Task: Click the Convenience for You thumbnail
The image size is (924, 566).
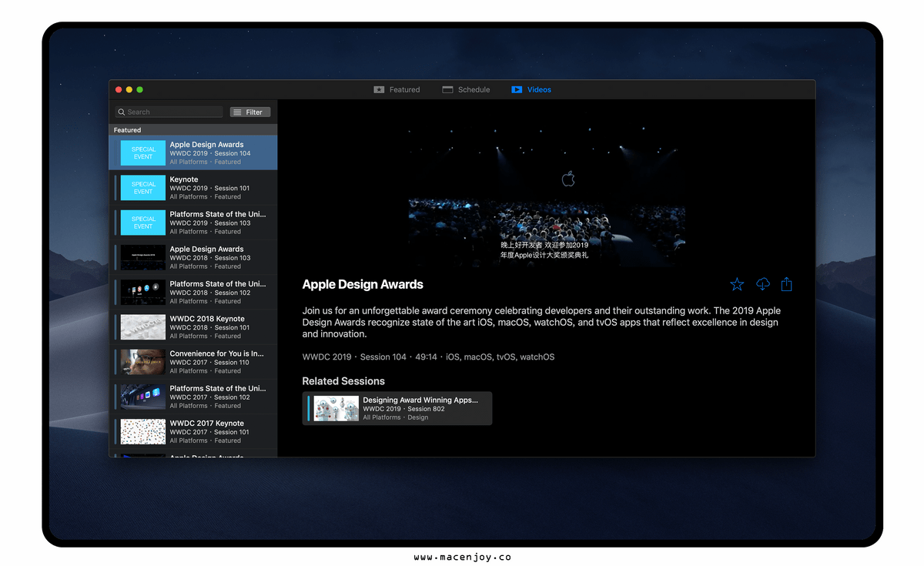Action: pos(143,362)
